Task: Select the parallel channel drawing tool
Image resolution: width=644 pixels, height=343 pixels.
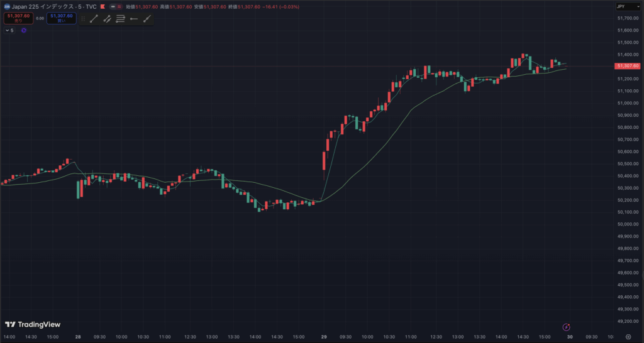Action: 108,19
